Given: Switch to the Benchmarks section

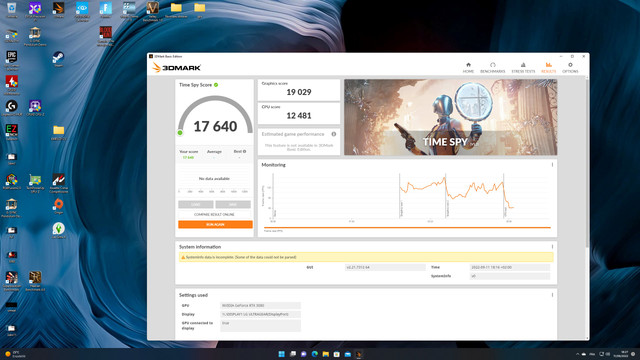Looking at the screenshot, I should coord(493,67).
